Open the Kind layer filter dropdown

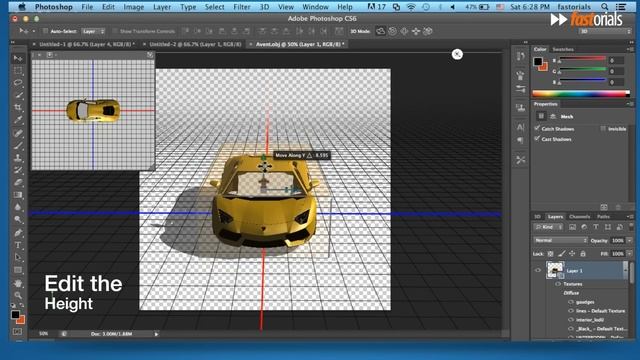[x=549, y=227]
